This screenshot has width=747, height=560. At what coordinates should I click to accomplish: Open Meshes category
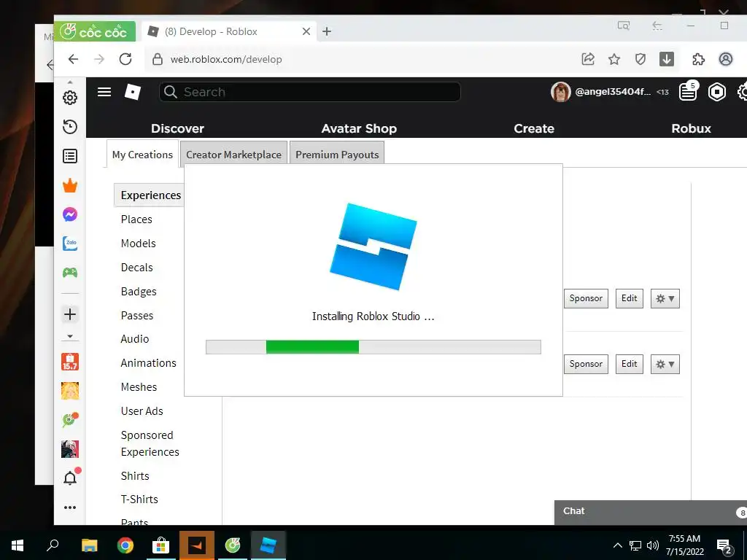tap(139, 387)
